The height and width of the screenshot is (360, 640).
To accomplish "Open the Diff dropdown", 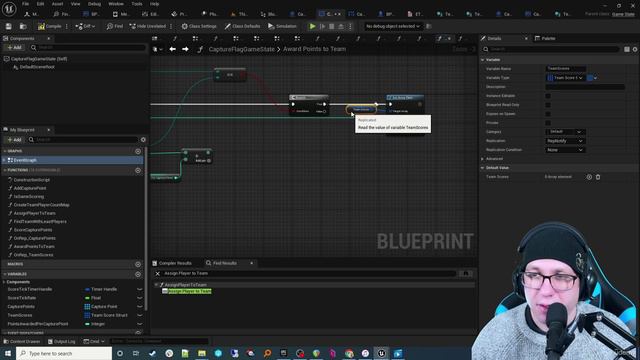I will pos(85,26).
